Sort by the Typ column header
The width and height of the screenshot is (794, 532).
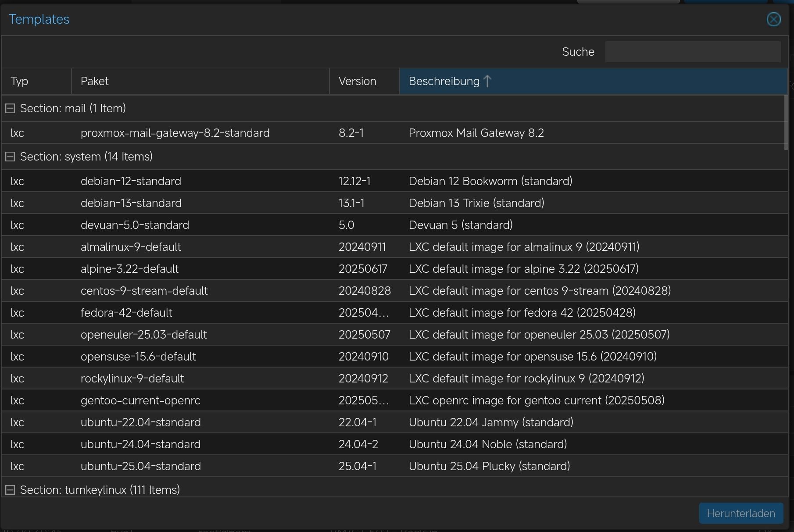pyautogui.click(x=36, y=81)
